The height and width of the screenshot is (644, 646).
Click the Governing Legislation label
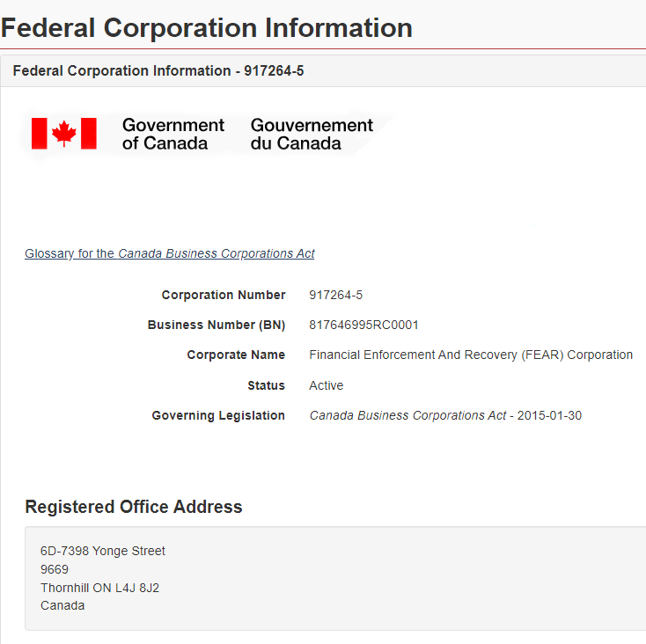coord(218,415)
